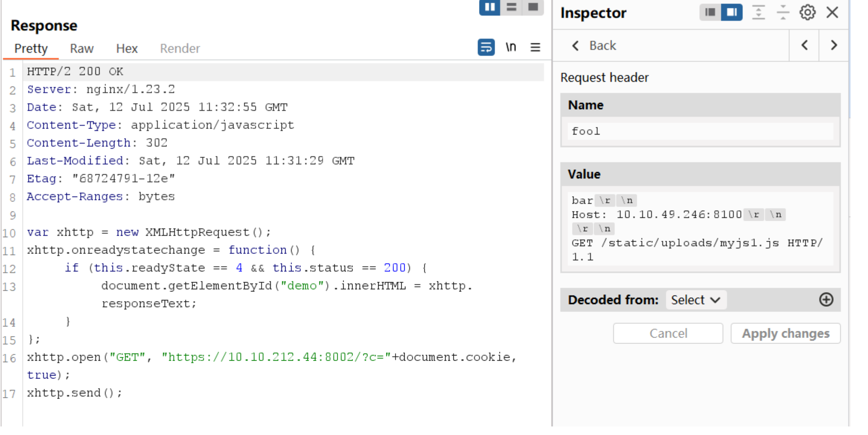
Task: Click the horizontal lines icon beside pause
Action: click(x=511, y=6)
